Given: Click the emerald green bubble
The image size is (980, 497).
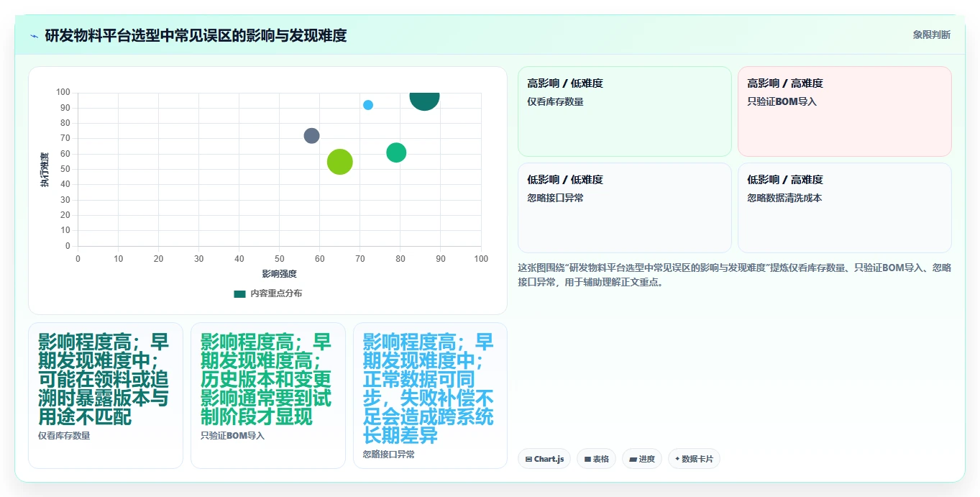Looking at the screenshot, I should point(396,152).
